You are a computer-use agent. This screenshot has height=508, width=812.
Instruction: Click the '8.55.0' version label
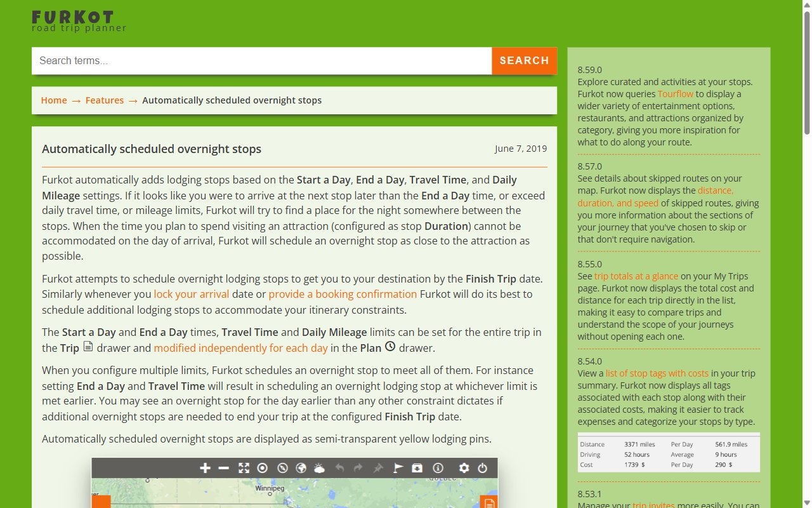coord(589,264)
